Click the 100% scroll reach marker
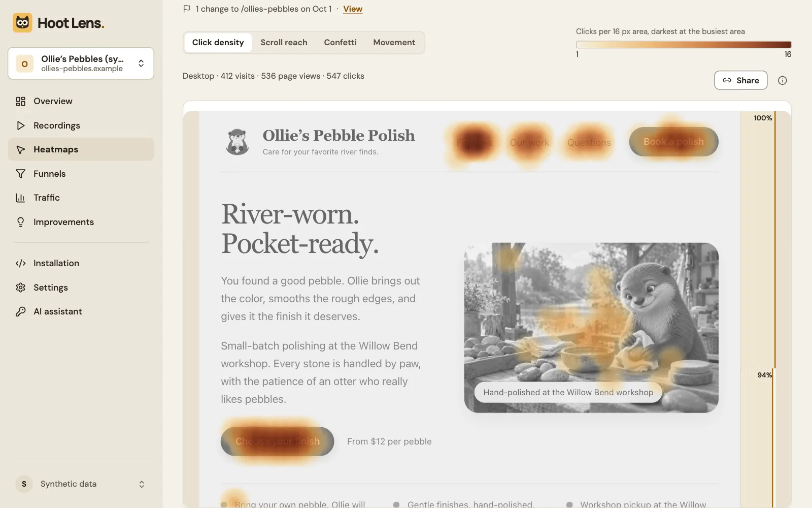 [x=762, y=118]
